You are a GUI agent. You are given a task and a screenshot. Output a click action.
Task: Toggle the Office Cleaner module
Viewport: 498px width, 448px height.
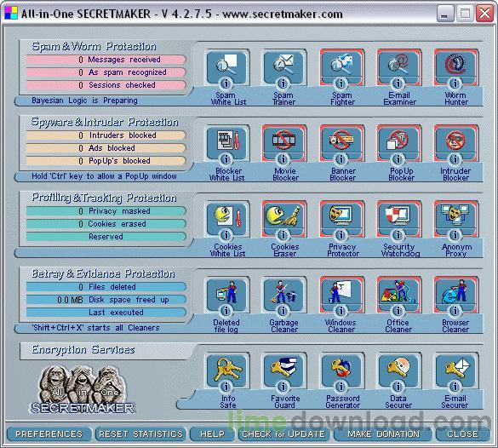[x=398, y=293]
